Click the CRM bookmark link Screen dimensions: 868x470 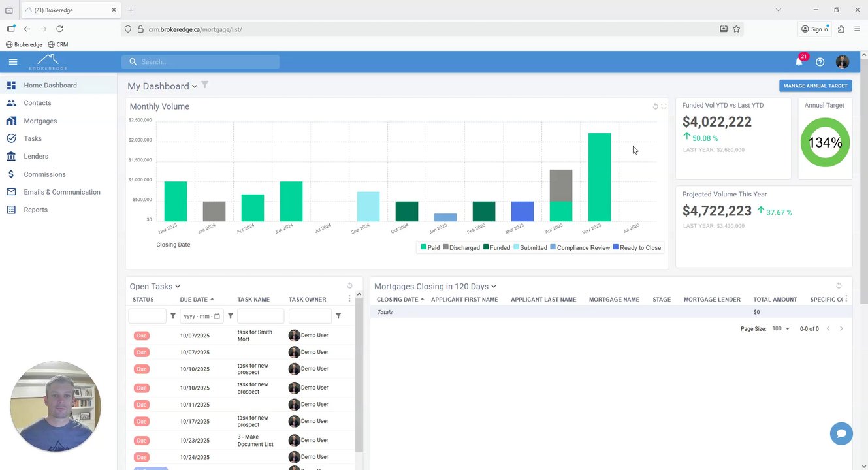coord(57,44)
